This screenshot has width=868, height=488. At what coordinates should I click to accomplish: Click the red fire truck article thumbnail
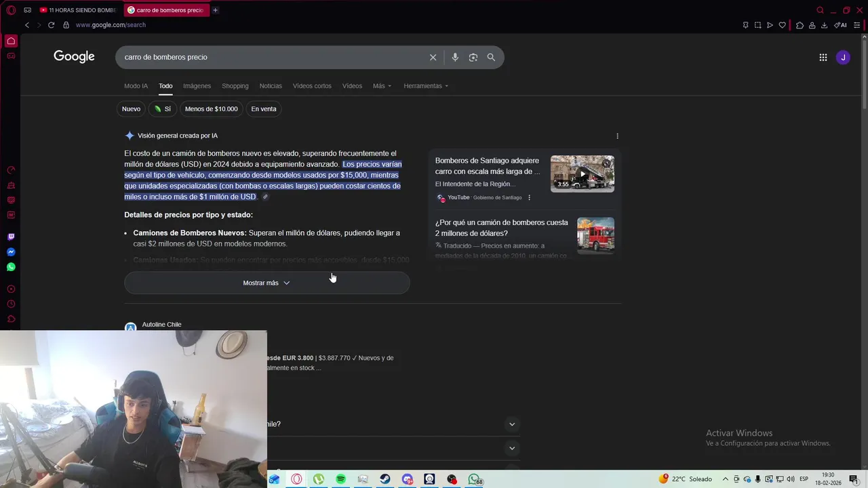(x=595, y=235)
